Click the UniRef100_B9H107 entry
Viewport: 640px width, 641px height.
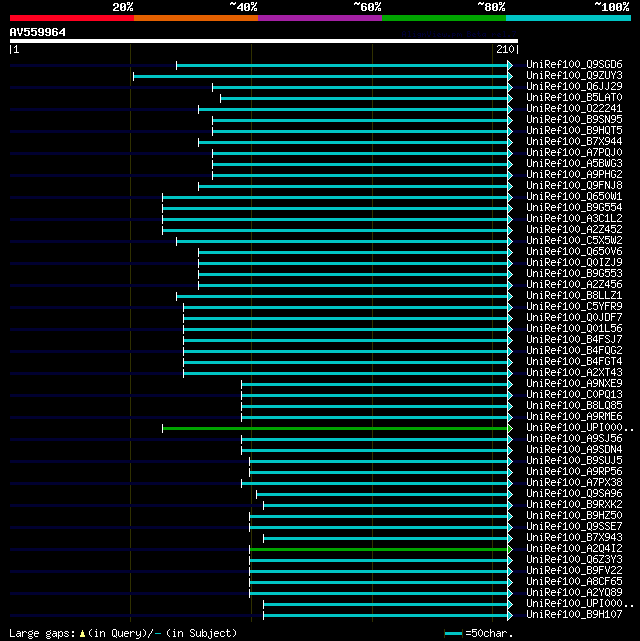(574, 614)
